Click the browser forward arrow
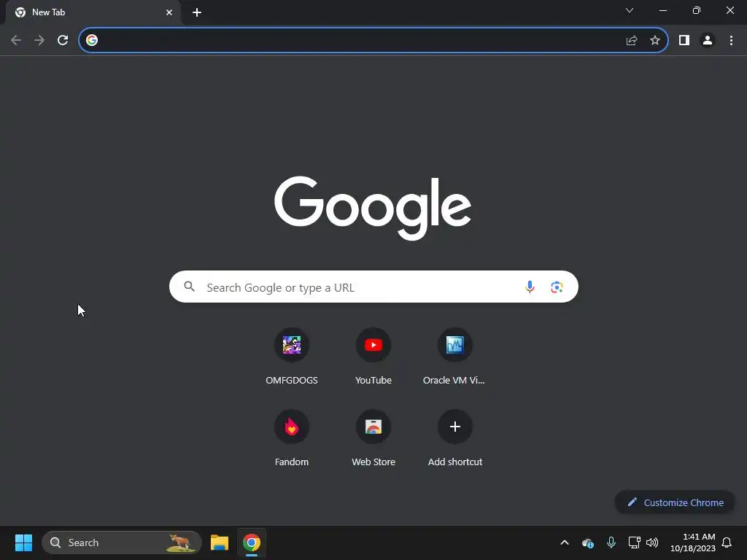The height and width of the screenshot is (560, 747). (39, 41)
